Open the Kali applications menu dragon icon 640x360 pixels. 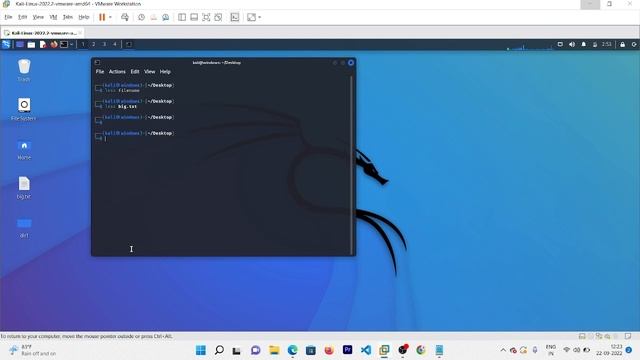pos(6,44)
